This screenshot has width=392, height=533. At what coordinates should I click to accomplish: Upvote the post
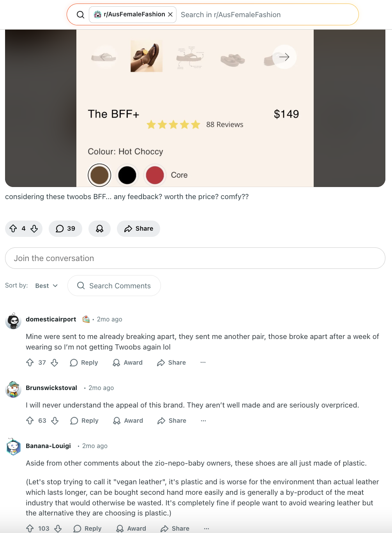click(x=14, y=229)
